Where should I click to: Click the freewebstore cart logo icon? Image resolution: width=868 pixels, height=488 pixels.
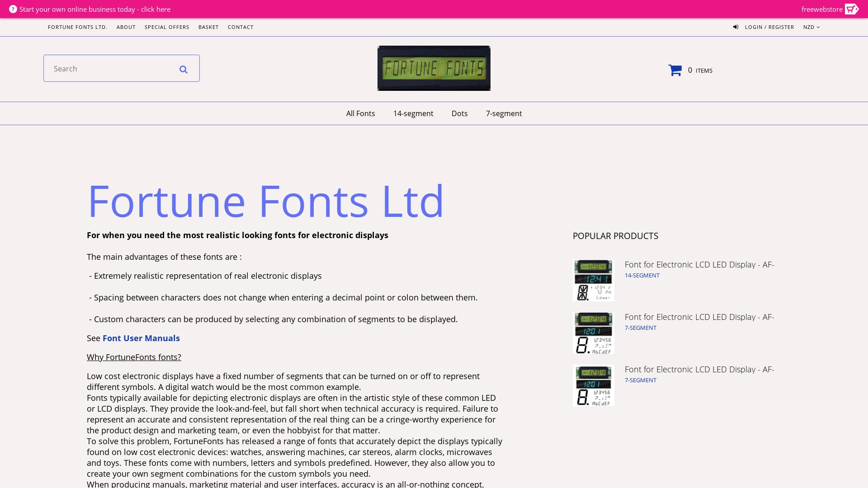[x=852, y=9]
